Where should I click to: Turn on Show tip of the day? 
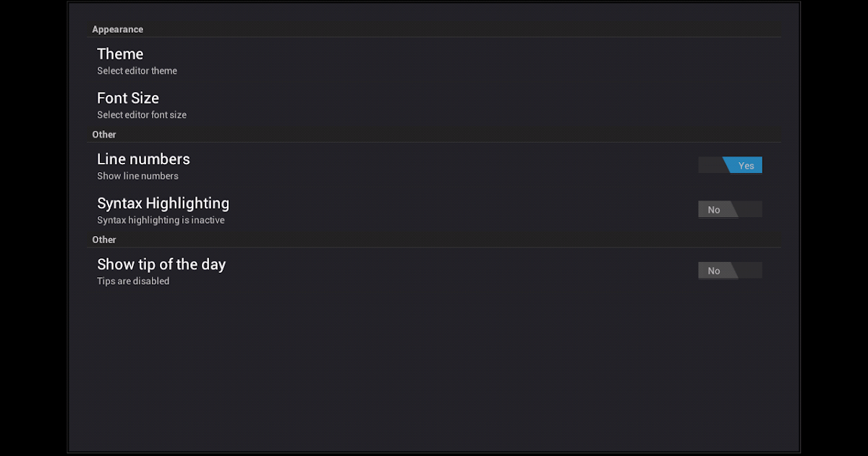click(x=730, y=270)
